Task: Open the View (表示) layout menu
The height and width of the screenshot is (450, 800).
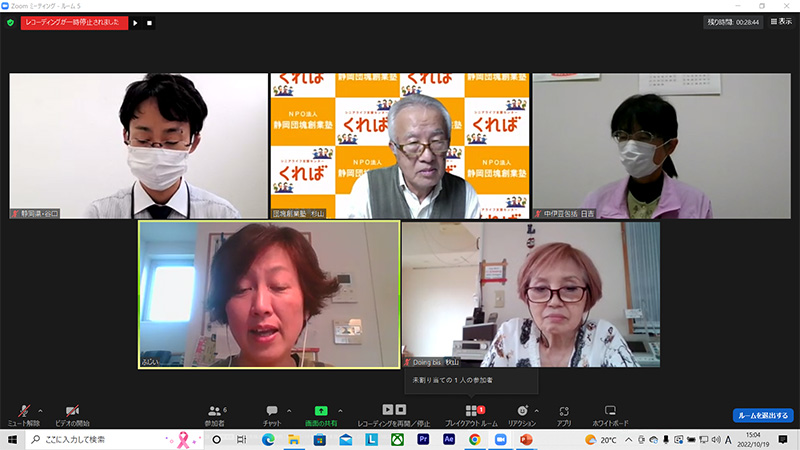Action: point(779,21)
